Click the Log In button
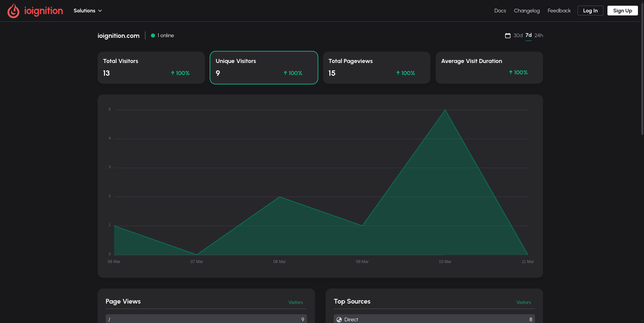The height and width of the screenshot is (323, 644). 590,10
